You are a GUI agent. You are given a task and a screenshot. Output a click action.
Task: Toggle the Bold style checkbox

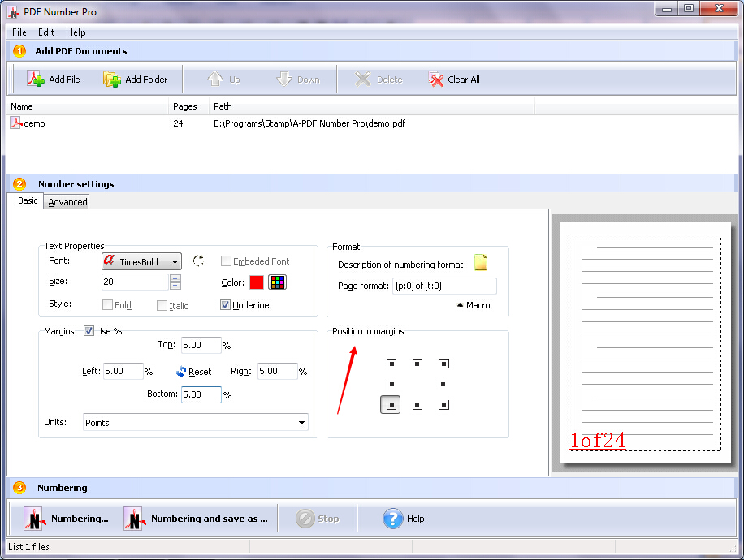coord(107,305)
